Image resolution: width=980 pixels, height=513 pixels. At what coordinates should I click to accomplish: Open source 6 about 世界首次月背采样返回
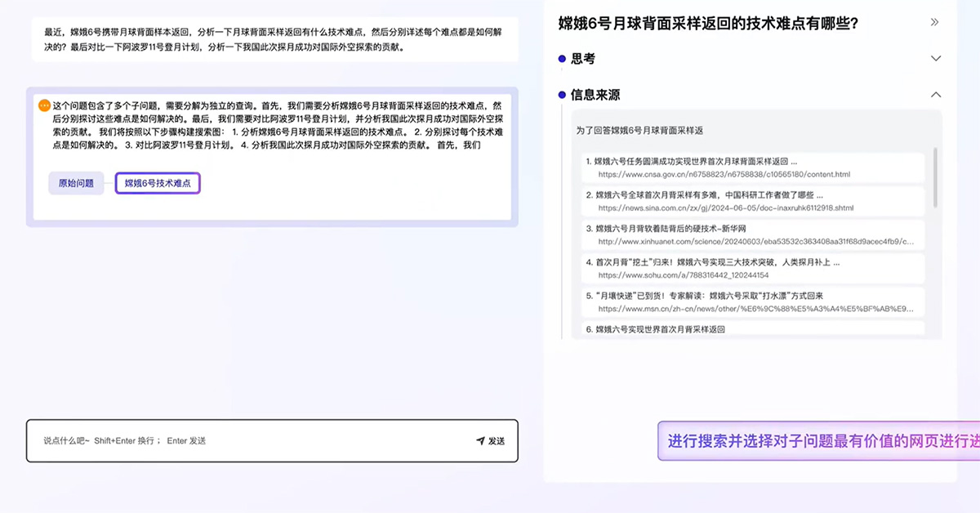pos(660,329)
